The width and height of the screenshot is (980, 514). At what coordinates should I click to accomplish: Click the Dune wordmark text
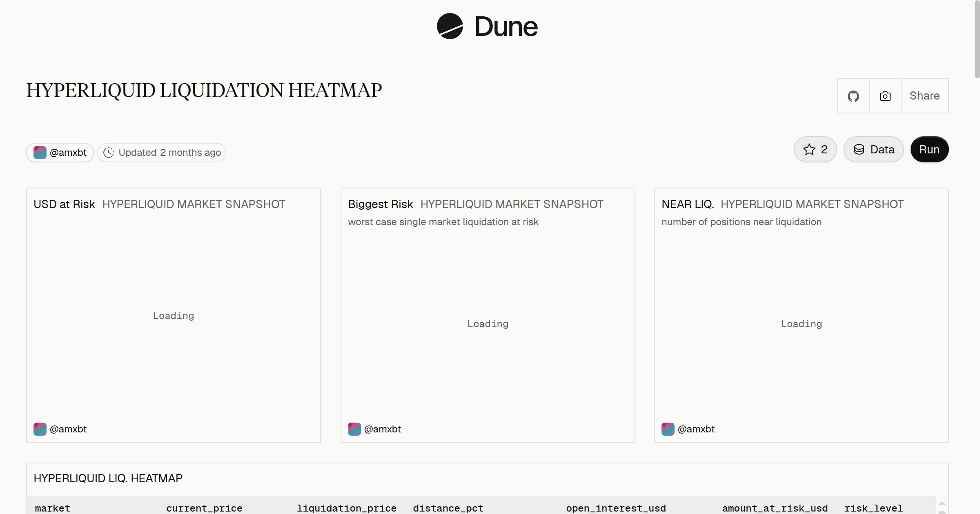(506, 27)
